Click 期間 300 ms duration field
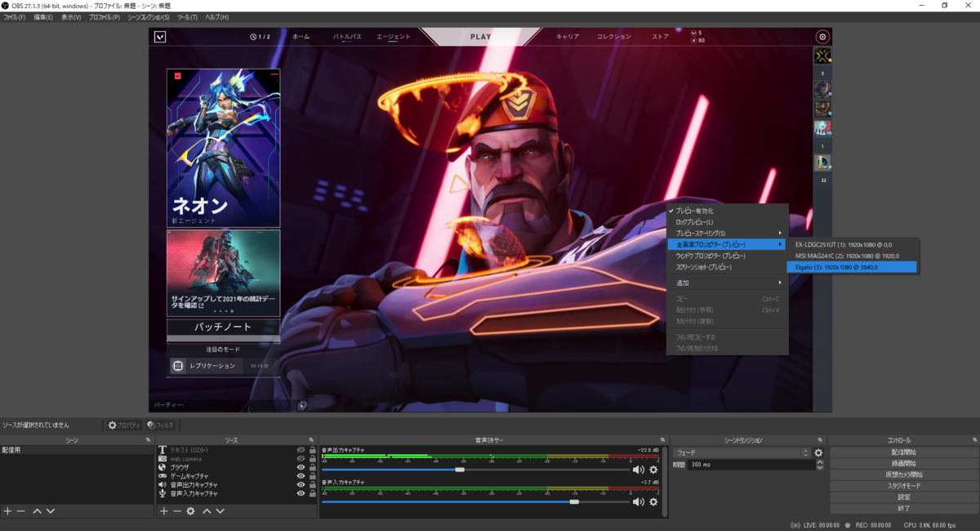 click(751, 464)
